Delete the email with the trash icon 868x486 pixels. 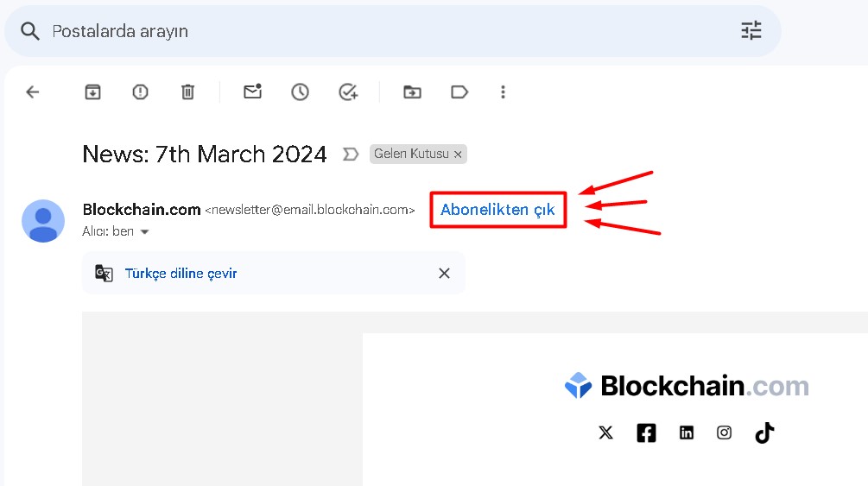tap(187, 92)
